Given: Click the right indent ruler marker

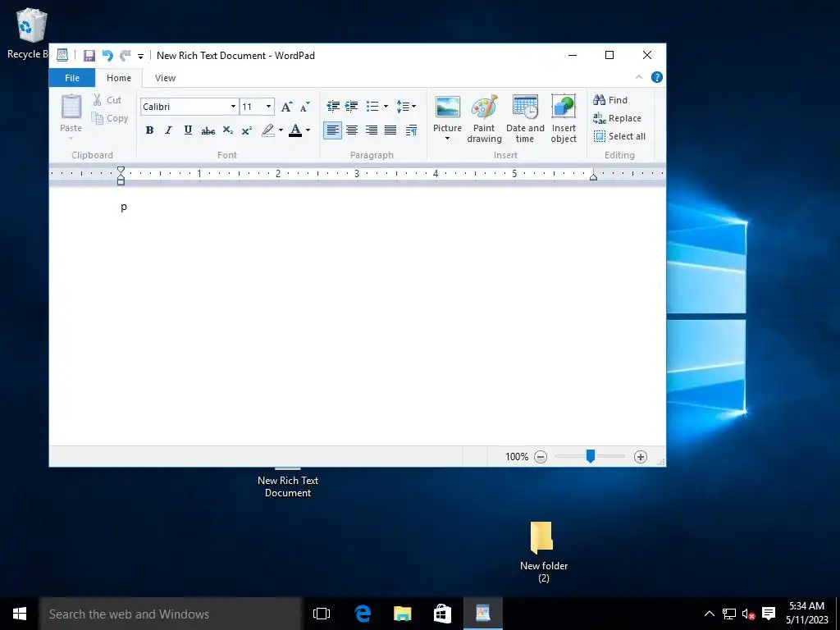Looking at the screenshot, I should pos(593,176).
